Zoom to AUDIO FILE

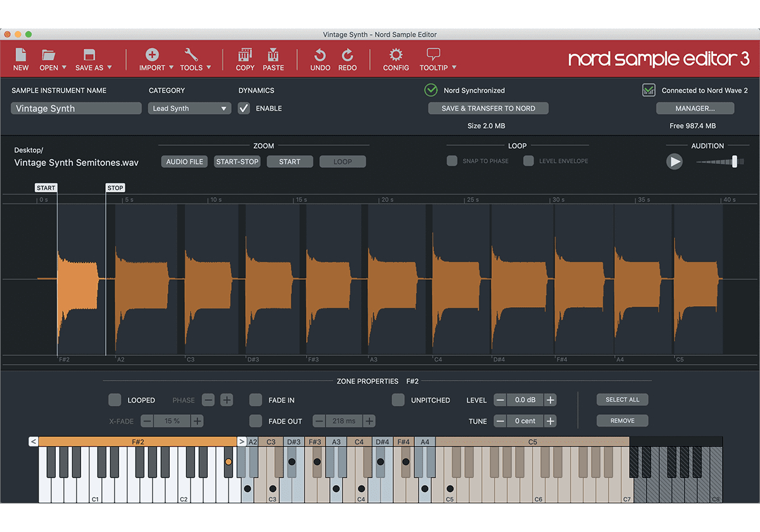tap(184, 161)
